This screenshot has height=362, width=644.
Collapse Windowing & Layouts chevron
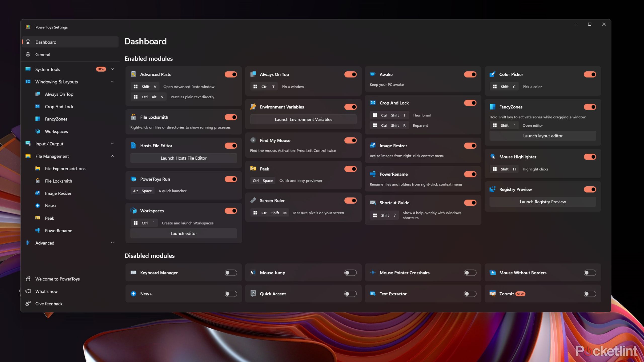(x=112, y=82)
